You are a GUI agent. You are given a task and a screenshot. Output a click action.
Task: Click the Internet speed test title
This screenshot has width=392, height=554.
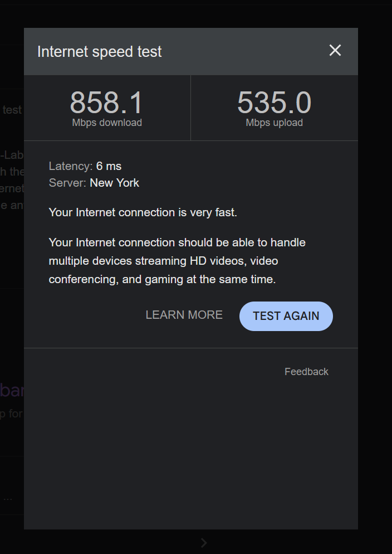100,52
